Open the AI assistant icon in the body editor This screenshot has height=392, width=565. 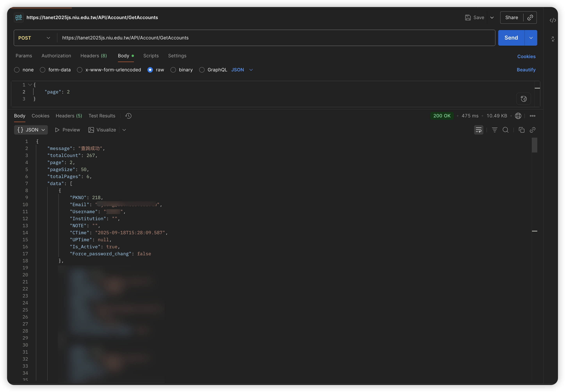pyautogui.click(x=523, y=99)
